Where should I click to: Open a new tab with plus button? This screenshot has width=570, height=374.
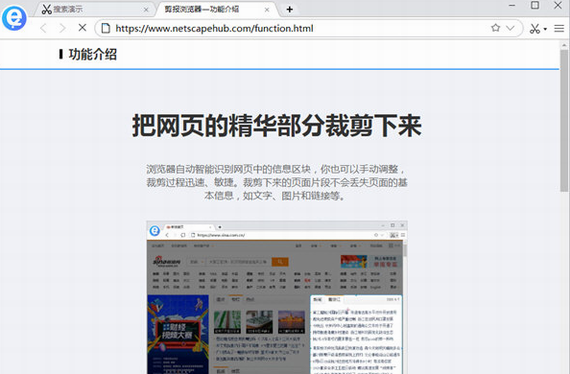pyautogui.click(x=289, y=9)
